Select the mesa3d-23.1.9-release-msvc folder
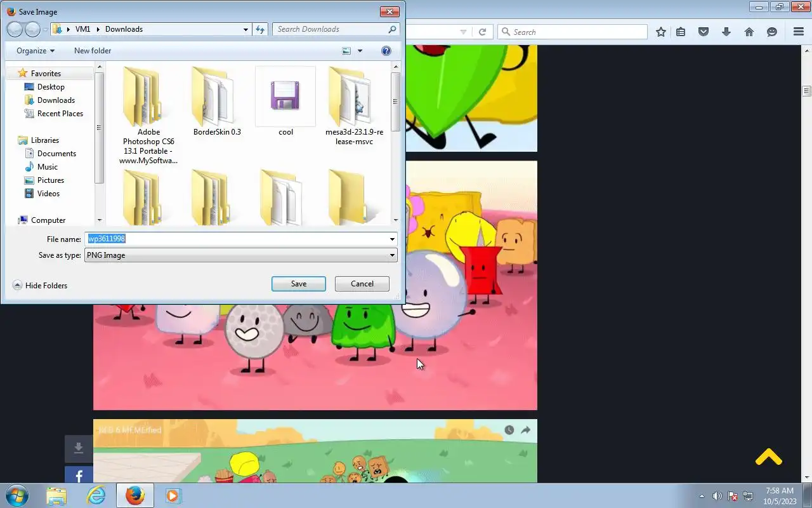 tap(354, 105)
